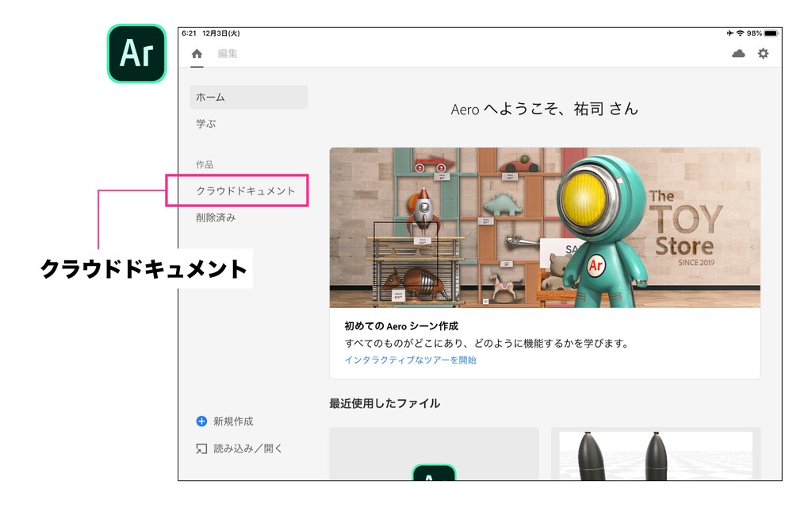Open the recent file showing black bullets
Viewport: 812px width, 508px height.
click(656, 454)
